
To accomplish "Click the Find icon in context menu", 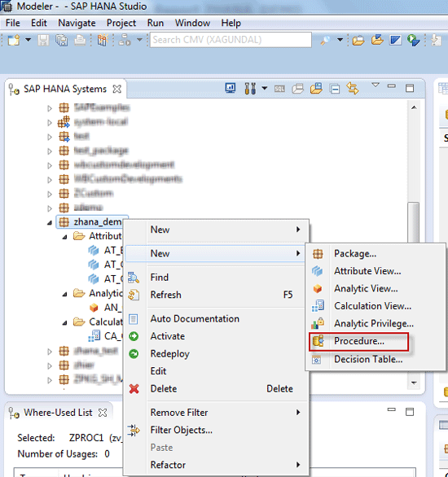I will [x=134, y=278].
